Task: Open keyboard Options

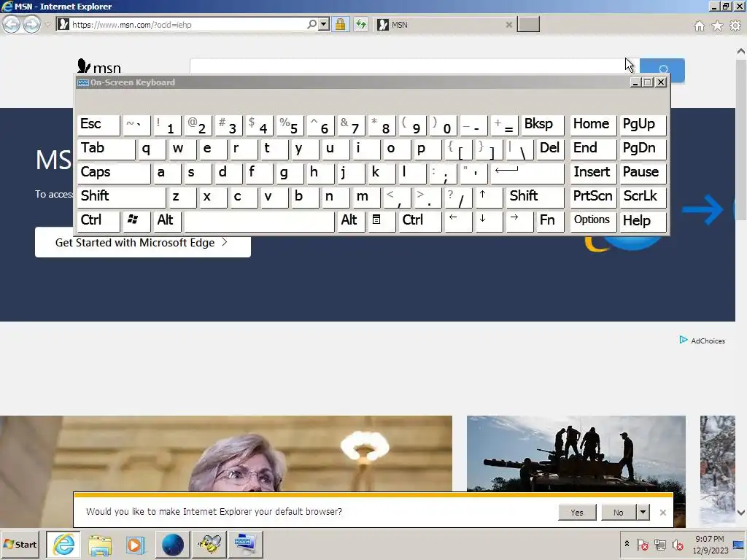Action: [593, 221]
